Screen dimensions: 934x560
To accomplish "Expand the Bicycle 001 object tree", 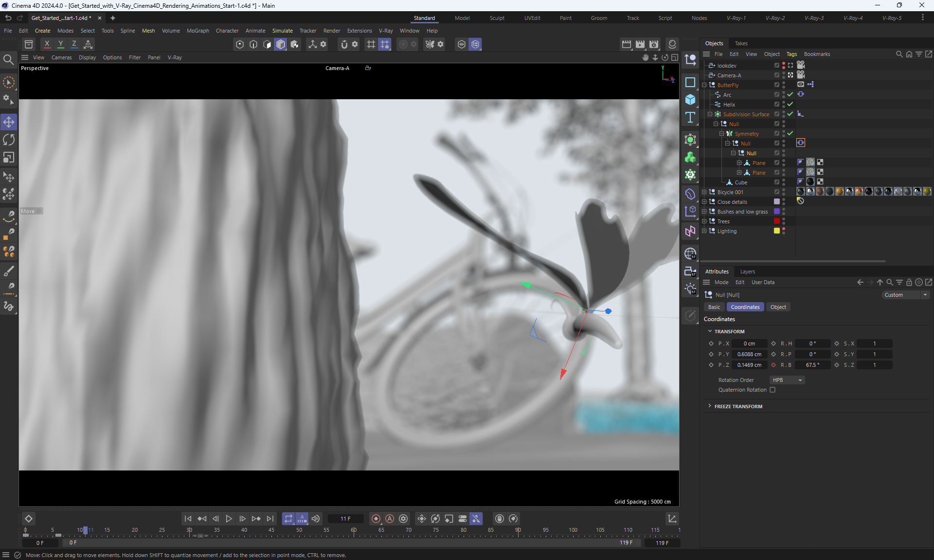I will pyautogui.click(x=704, y=192).
